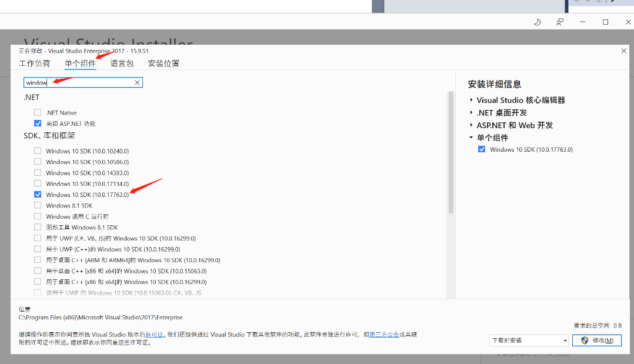Switch to the 语言包 tab
634x364 pixels.
122,64
